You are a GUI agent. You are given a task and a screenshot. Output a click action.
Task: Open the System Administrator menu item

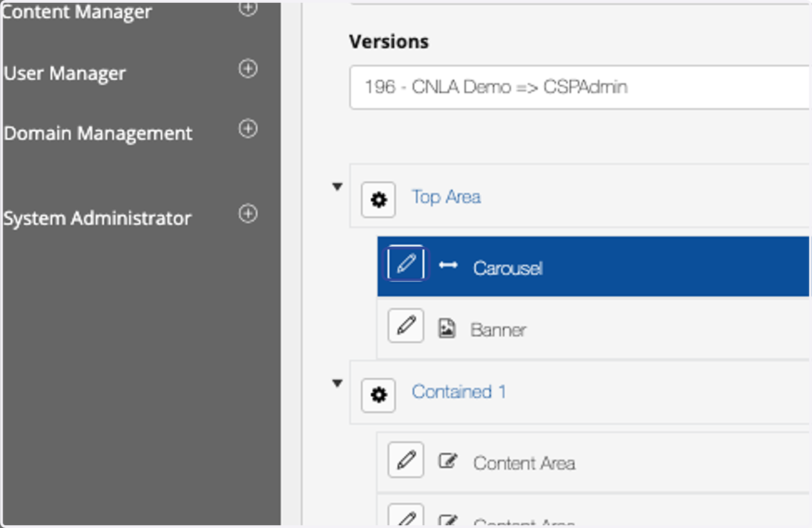97,218
